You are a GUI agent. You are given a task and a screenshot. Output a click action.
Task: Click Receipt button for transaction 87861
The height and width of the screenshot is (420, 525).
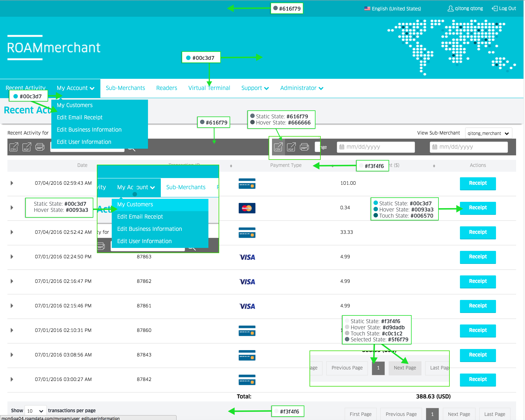tap(478, 306)
